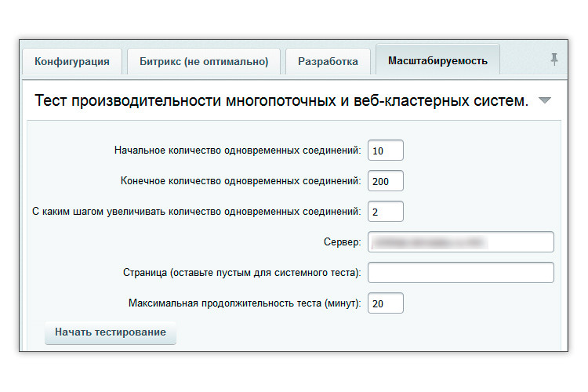Click the 'Тест производительности' section heading

pyautogui.click(x=282, y=101)
